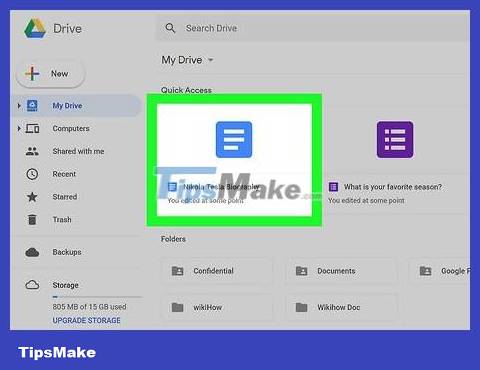
Task: Click the Google Drive logo
Action: tap(35, 28)
